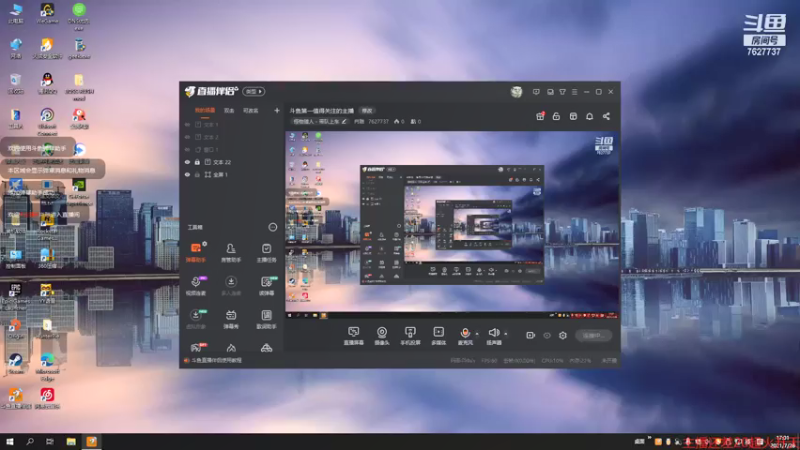This screenshot has height=450, width=800.
Task: Select the 窗口 1 layer row
Action: click(x=231, y=149)
